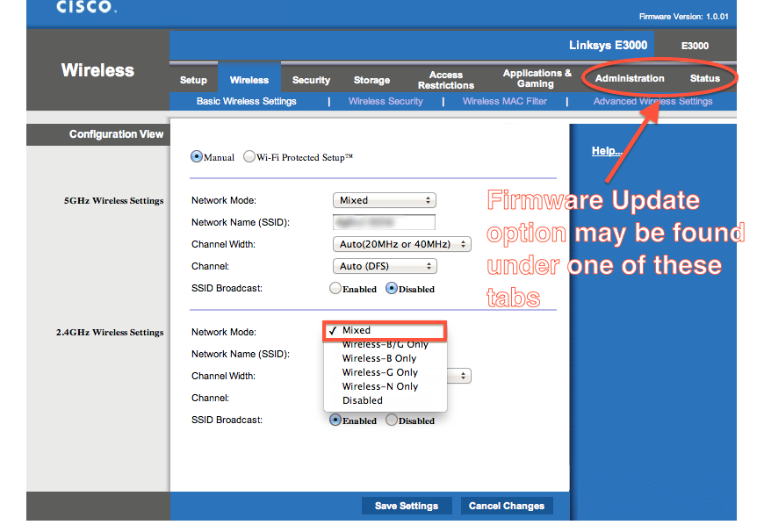Open the Security tab
This screenshot has height=532, width=764.
pyautogui.click(x=311, y=80)
